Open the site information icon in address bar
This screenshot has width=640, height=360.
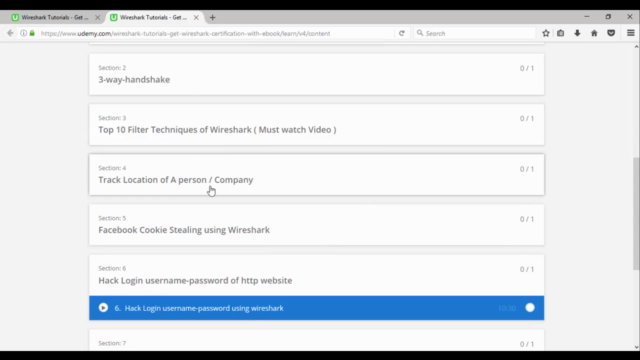[24, 33]
